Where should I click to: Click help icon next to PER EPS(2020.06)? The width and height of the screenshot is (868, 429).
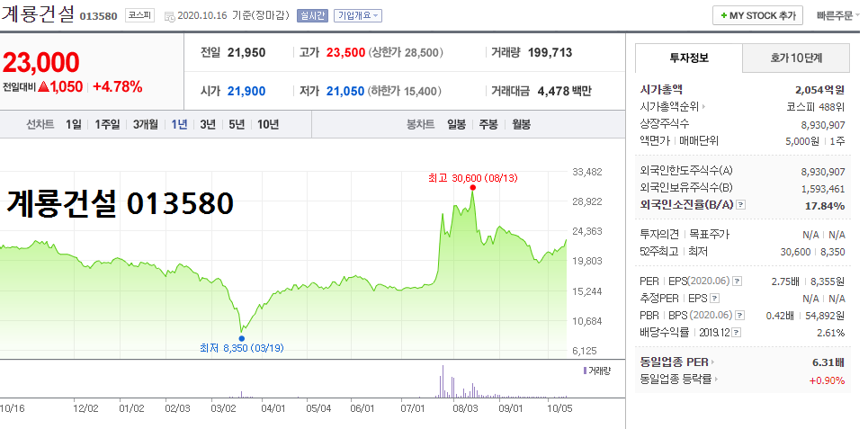click(x=737, y=282)
